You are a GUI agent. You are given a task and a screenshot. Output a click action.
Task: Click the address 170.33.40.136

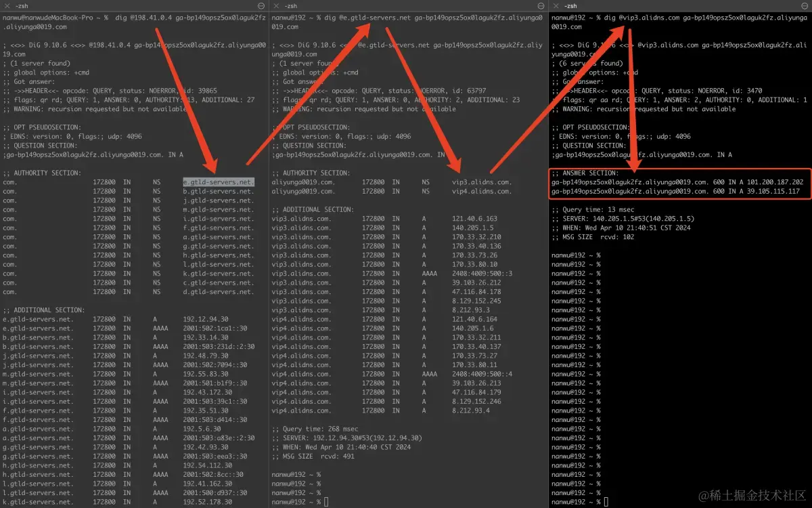click(x=476, y=246)
